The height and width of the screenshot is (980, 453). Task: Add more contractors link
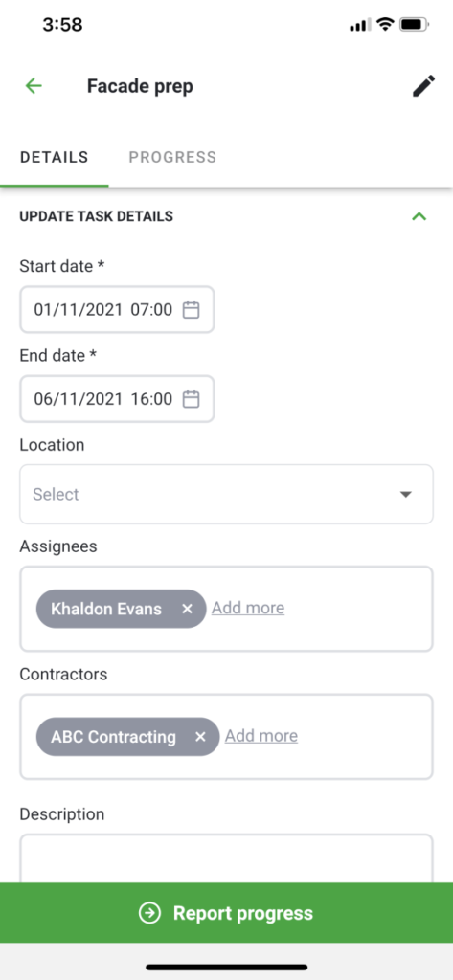[x=261, y=736]
